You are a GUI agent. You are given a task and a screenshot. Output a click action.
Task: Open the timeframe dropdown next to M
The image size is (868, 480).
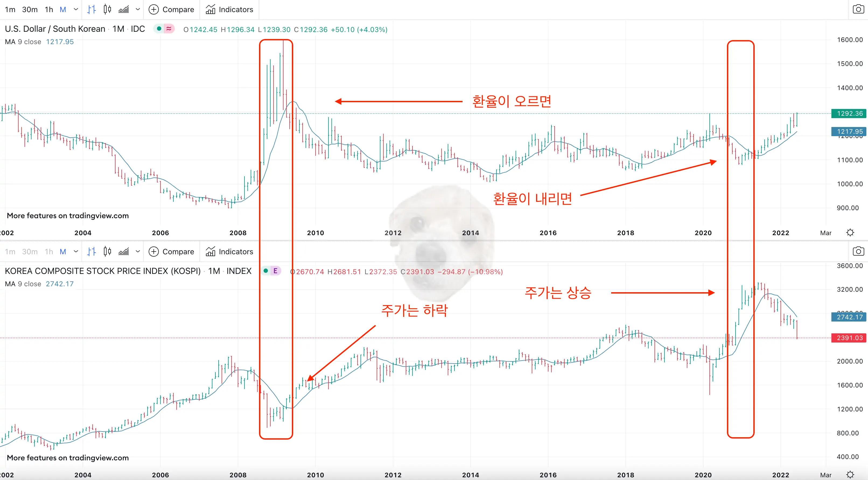click(x=75, y=9)
